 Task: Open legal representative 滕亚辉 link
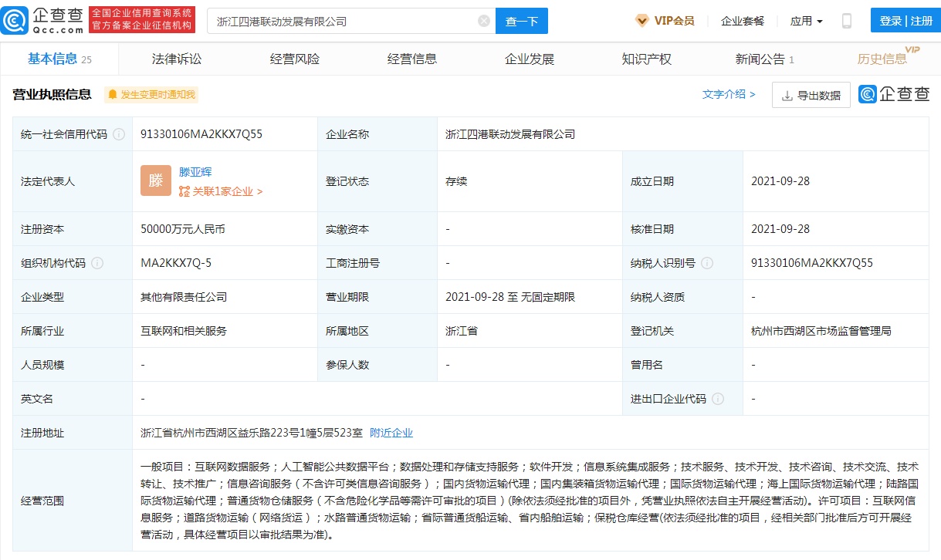[x=195, y=172]
